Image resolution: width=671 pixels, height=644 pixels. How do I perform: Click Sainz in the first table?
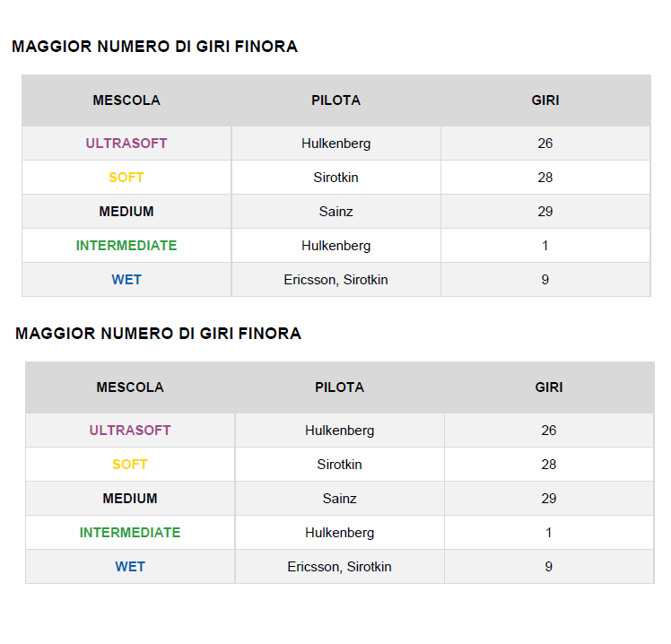pyautogui.click(x=335, y=212)
